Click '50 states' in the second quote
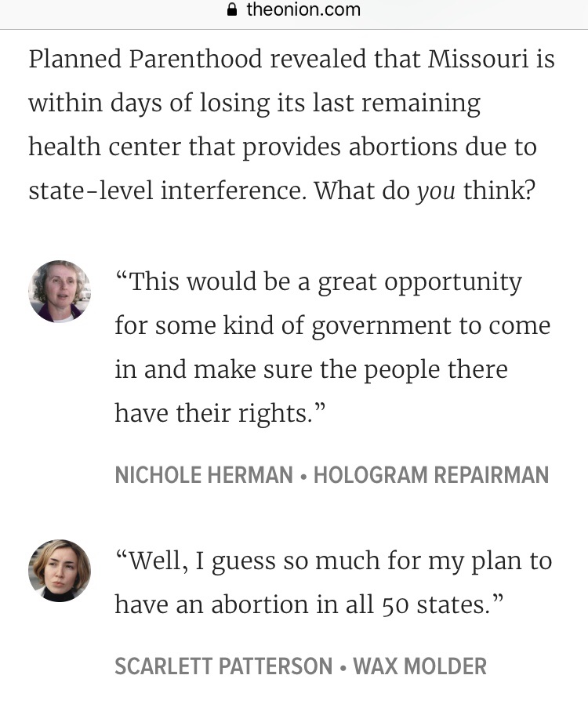 click(443, 604)
